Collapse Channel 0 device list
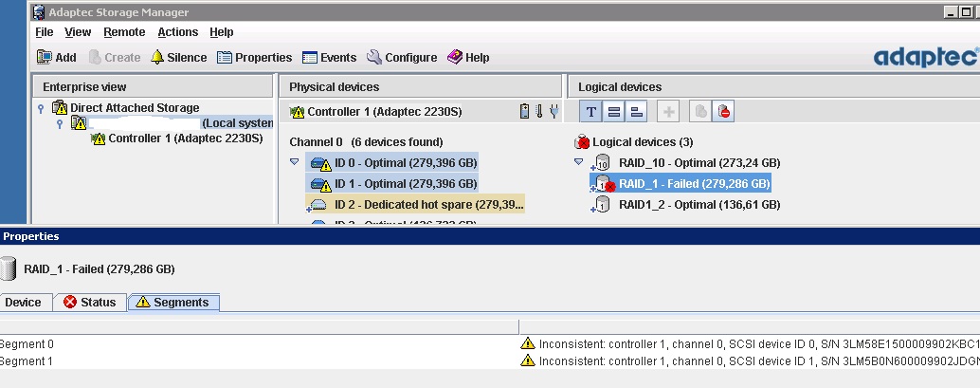980x388 pixels. [295, 161]
